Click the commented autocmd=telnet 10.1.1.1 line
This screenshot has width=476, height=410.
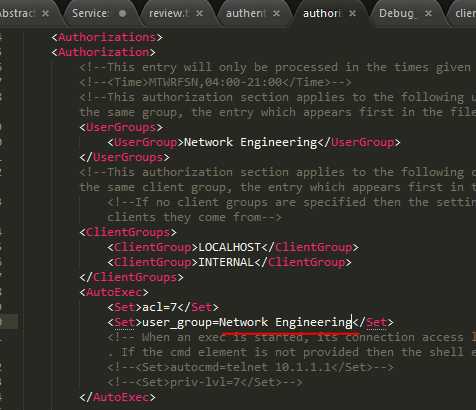(250, 367)
